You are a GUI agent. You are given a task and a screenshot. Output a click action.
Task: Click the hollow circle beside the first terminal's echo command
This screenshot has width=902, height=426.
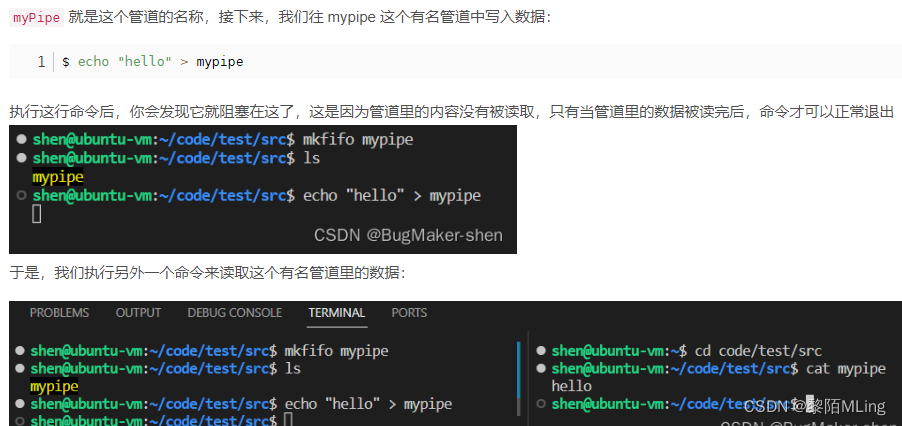pyautogui.click(x=21, y=196)
